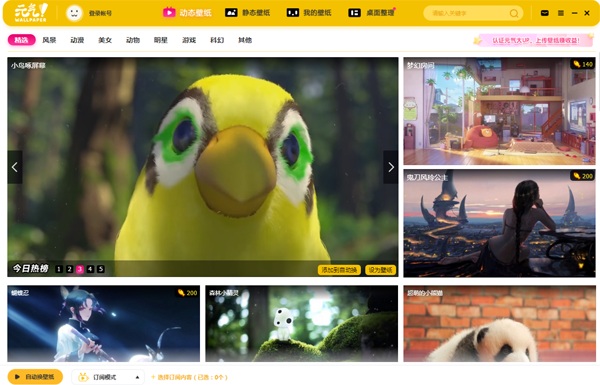
Task: Open the 我的壁纸 section
Action: [x=309, y=13]
